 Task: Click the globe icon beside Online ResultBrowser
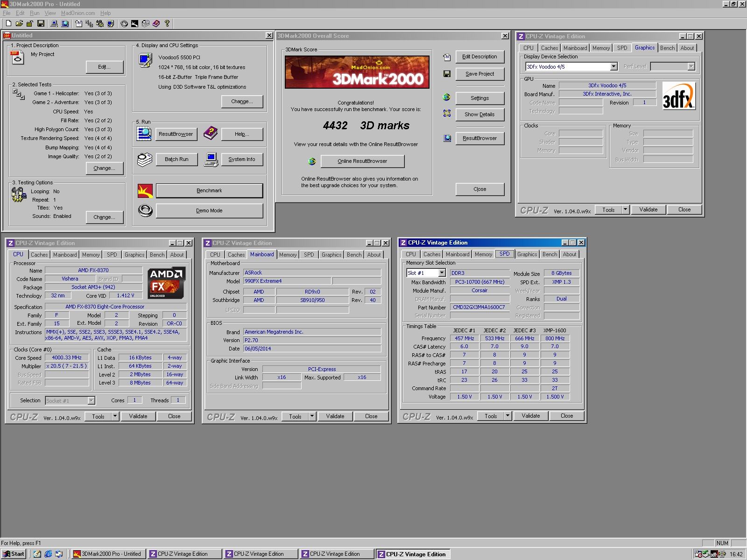tap(312, 161)
